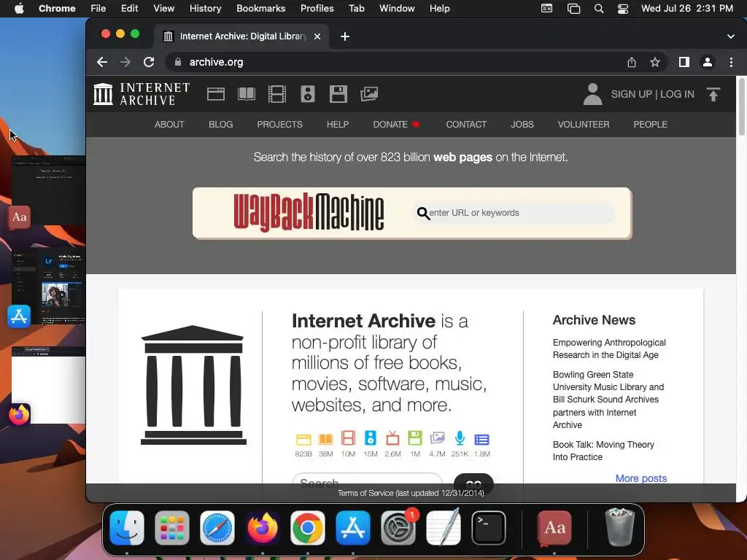
Task: Open the Window menu in menu bar
Action: coord(397,8)
